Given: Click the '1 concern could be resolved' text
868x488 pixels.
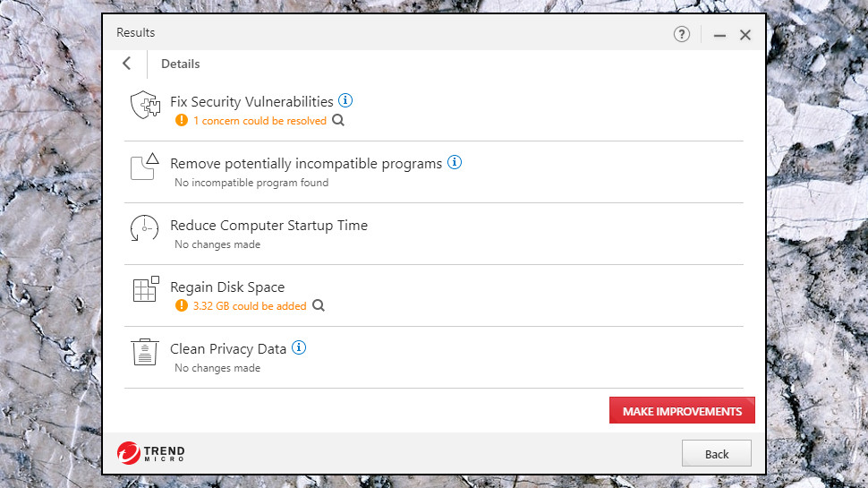Looking at the screenshot, I should 260,121.
